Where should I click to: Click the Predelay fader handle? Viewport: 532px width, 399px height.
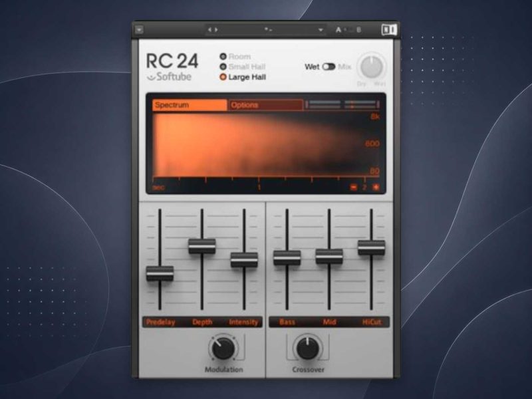[x=160, y=273]
